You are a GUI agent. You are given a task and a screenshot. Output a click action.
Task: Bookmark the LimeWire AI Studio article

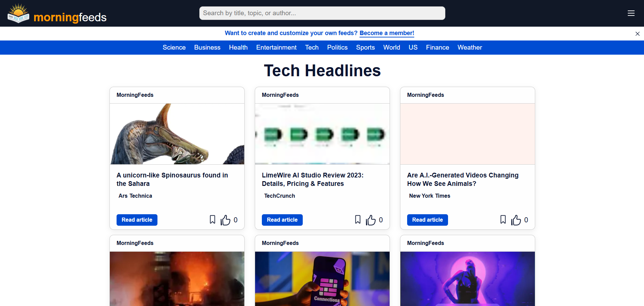coord(357,220)
